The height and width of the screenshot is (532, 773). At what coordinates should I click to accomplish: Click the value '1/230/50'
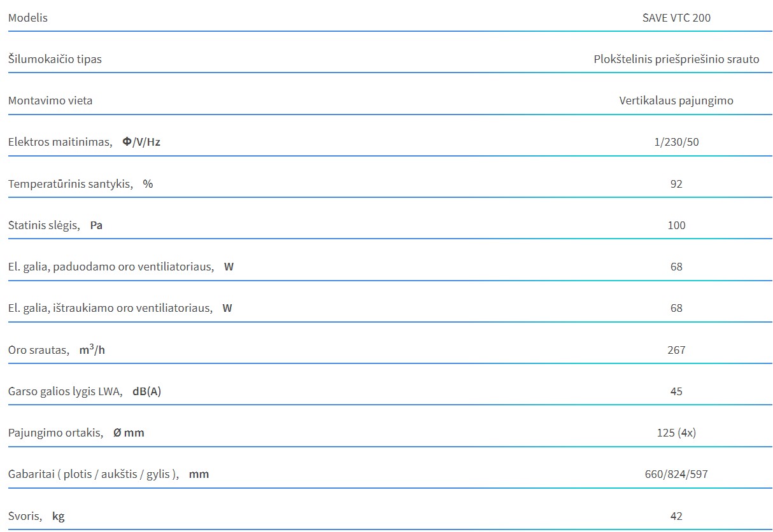tap(676, 142)
